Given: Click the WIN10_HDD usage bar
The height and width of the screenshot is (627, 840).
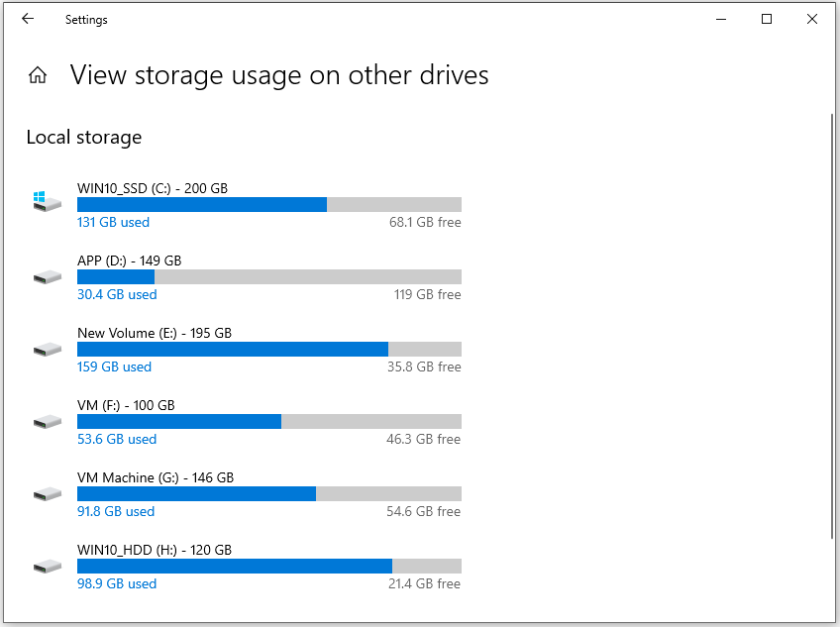Looking at the screenshot, I should tap(267, 566).
